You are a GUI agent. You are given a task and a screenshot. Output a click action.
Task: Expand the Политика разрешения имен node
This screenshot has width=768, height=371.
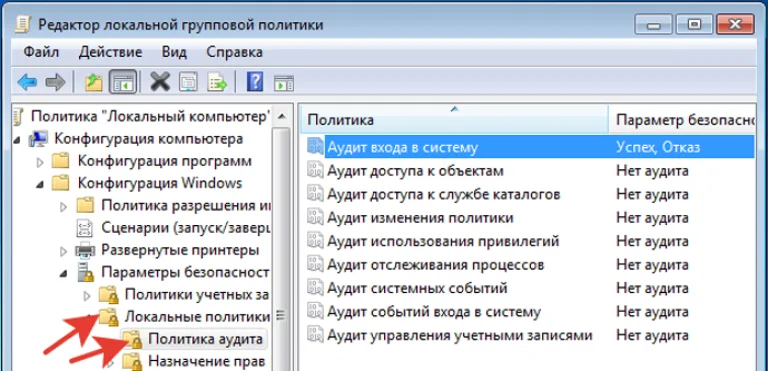point(64,207)
